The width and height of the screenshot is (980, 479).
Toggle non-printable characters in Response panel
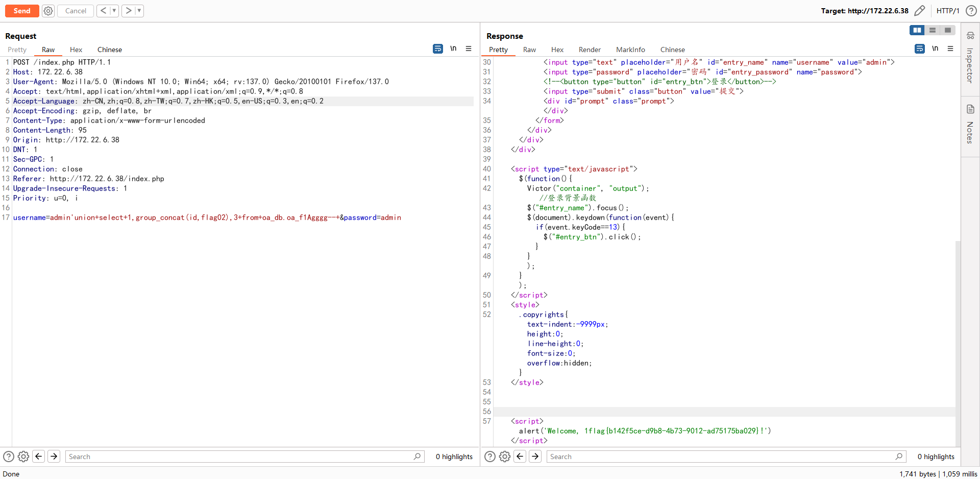(x=935, y=49)
